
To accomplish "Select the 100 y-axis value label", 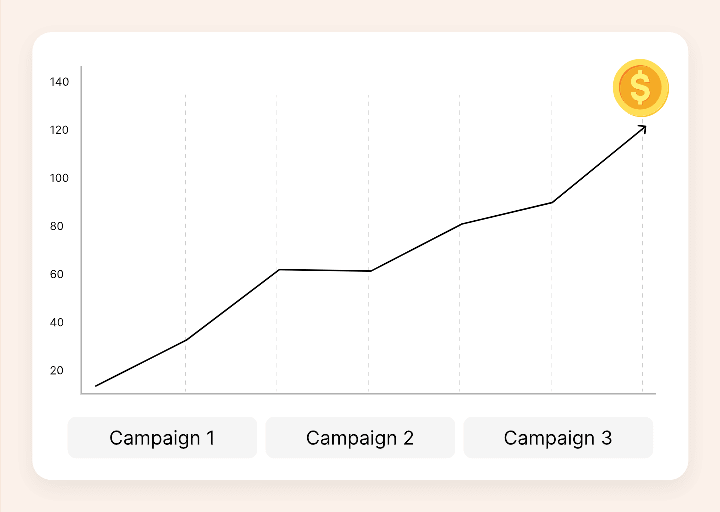I will 59,178.
